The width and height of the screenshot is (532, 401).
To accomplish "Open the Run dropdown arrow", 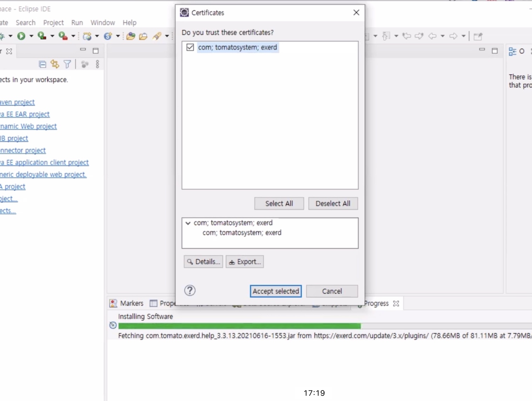I will point(31,36).
